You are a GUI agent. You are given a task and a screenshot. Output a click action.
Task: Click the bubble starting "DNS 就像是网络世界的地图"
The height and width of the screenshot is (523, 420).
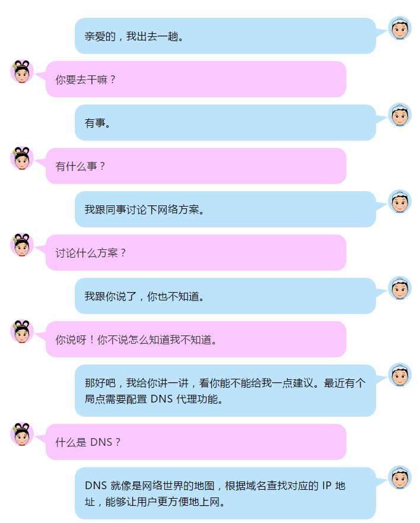(x=225, y=493)
